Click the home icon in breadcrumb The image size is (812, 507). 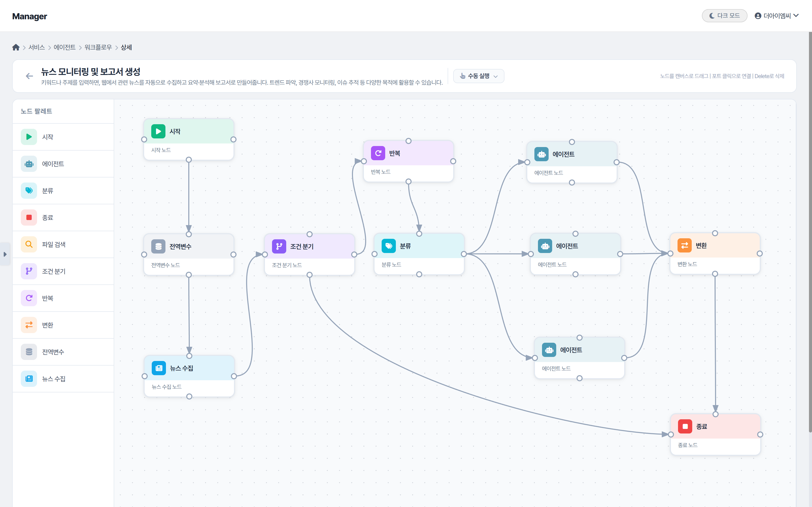(16, 47)
